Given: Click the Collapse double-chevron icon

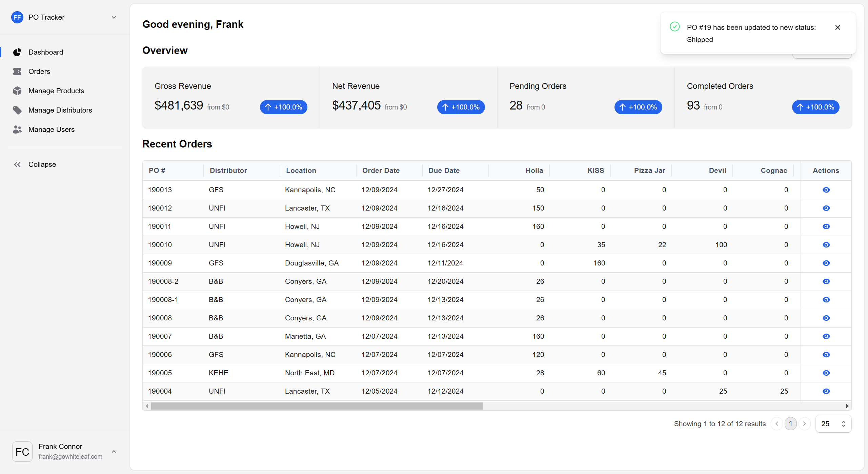Looking at the screenshot, I should [17, 164].
